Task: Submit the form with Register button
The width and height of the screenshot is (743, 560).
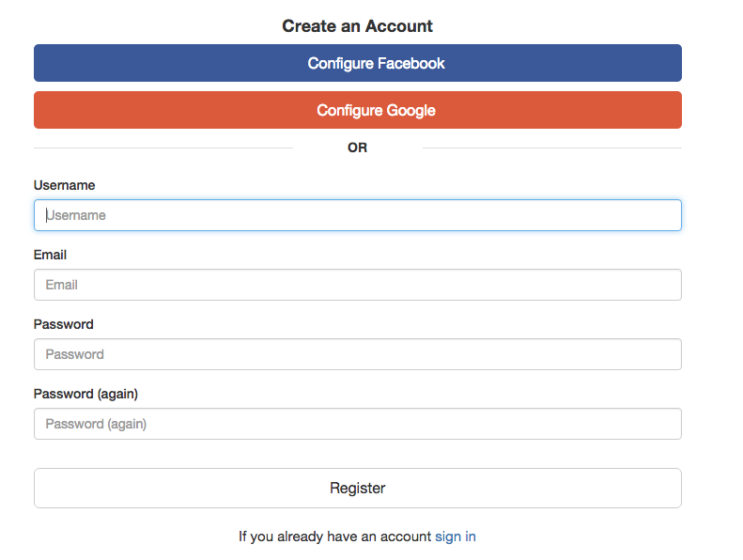Action: (x=358, y=489)
